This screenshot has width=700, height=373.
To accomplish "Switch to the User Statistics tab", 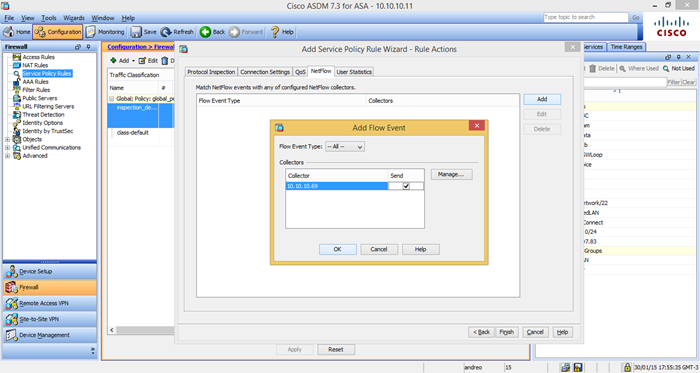I will click(x=354, y=72).
